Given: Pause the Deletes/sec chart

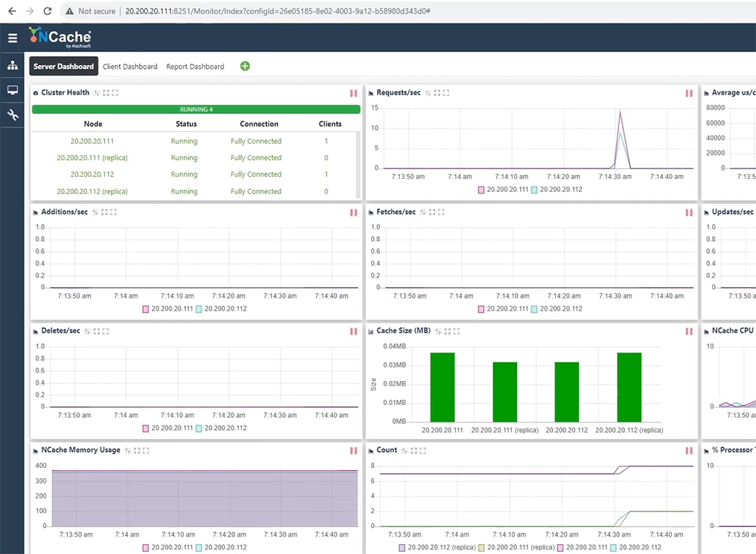Looking at the screenshot, I should tap(353, 331).
